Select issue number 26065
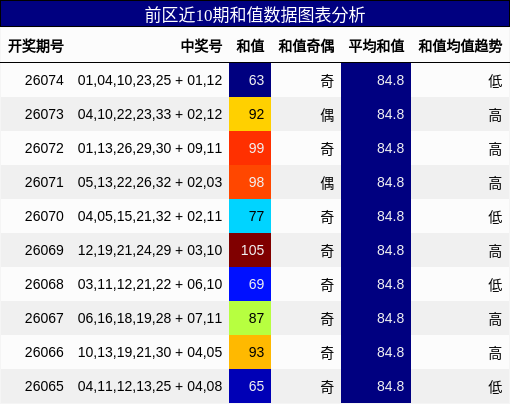 pyautogui.click(x=44, y=386)
